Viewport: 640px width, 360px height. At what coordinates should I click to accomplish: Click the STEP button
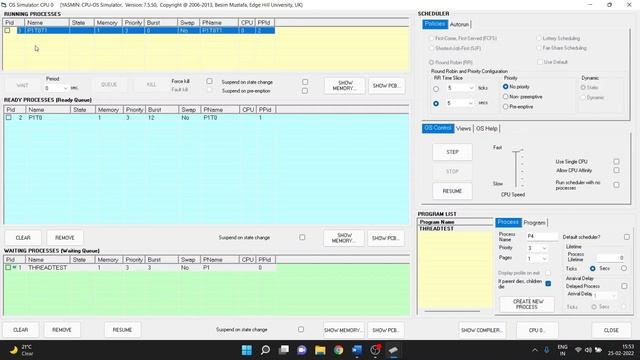(x=452, y=152)
